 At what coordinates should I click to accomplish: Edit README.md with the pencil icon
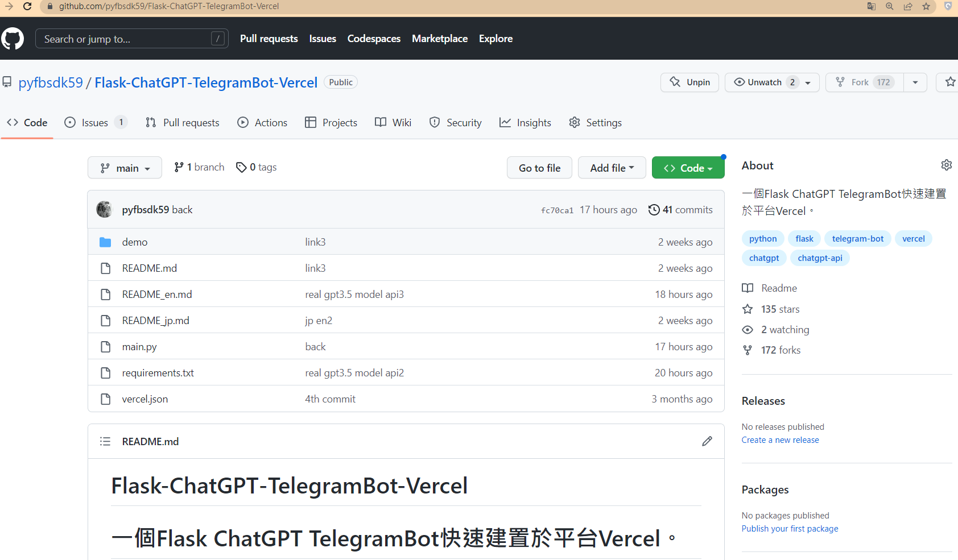[x=707, y=441]
